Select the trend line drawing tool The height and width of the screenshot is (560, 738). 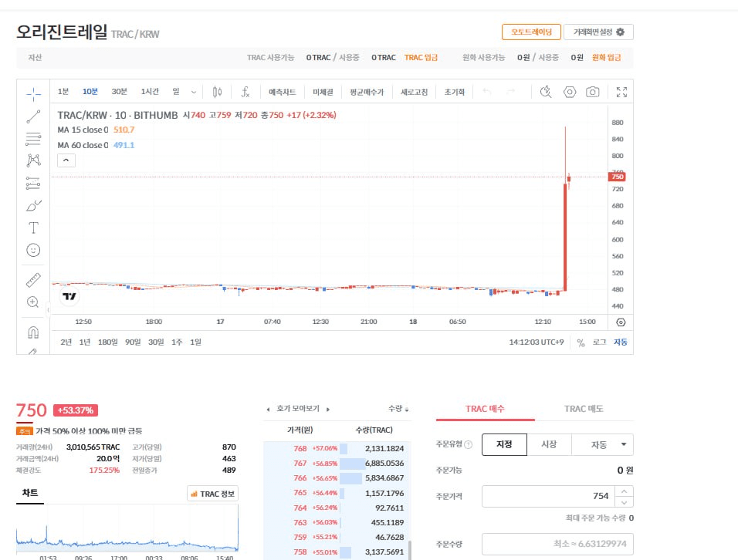(33, 116)
